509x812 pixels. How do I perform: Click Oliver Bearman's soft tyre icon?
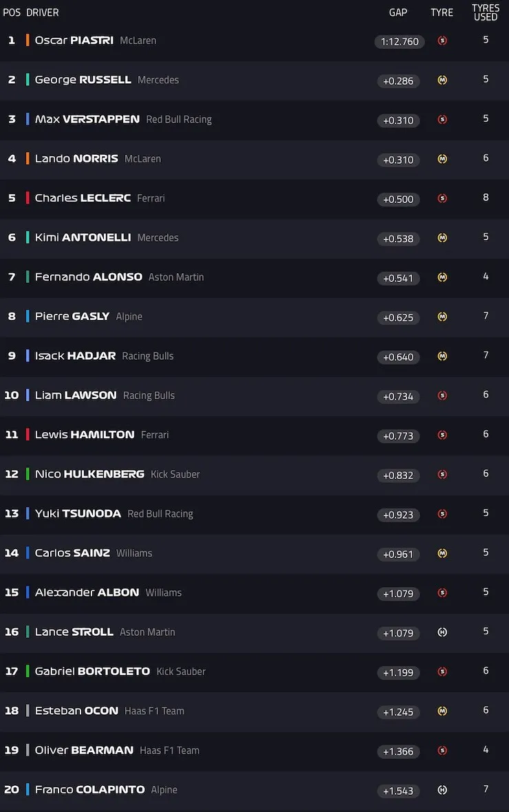click(x=442, y=750)
